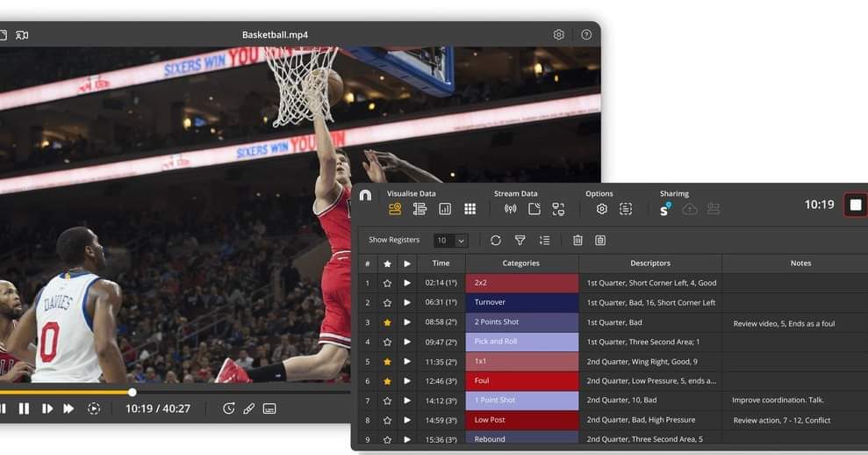Viewport: 868px width, 455px height.
Task: Click the # column header
Action: pos(367,264)
